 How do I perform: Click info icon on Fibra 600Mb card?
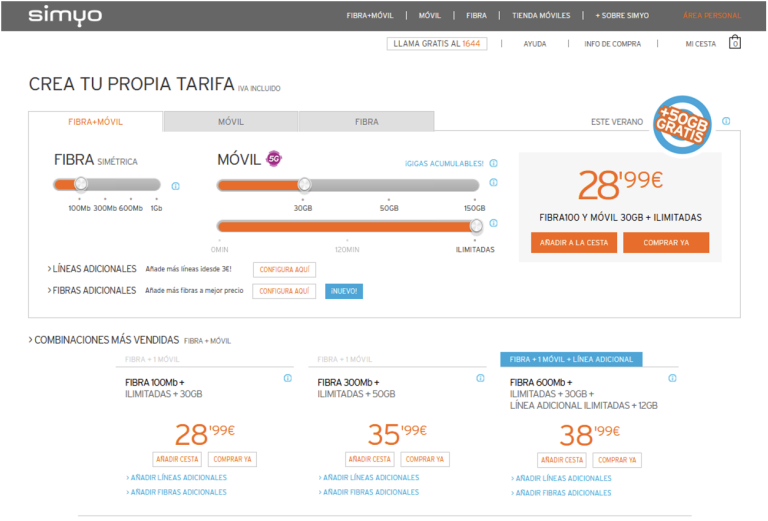click(672, 378)
